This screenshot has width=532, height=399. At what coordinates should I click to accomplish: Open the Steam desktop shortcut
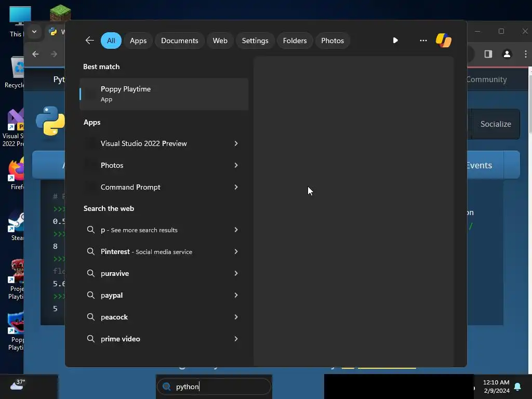click(16, 225)
